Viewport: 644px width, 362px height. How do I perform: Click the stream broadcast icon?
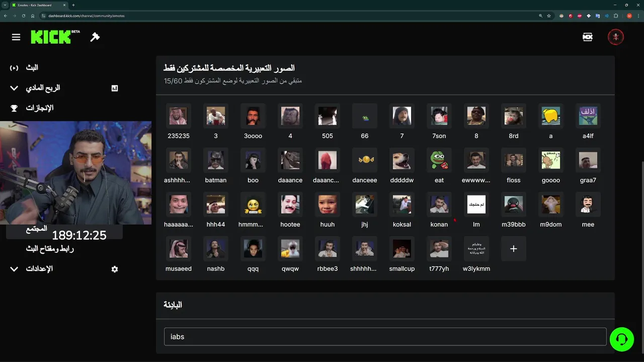coord(14,68)
